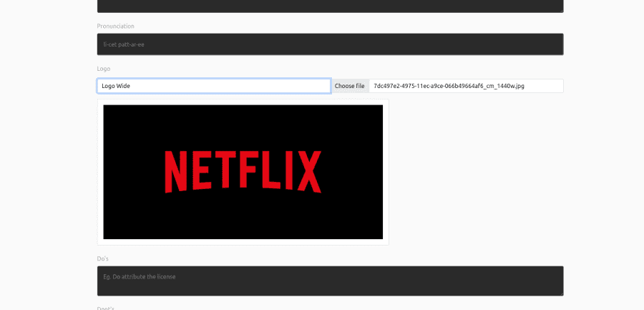Screen dimensions: 644x310
Task: Click the Logo label
Action: point(104,69)
